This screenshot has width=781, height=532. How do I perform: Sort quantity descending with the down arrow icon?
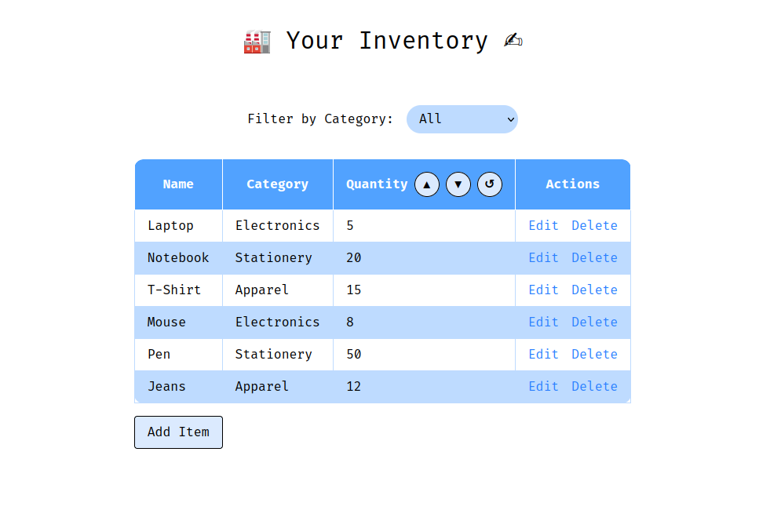pos(458,184)
